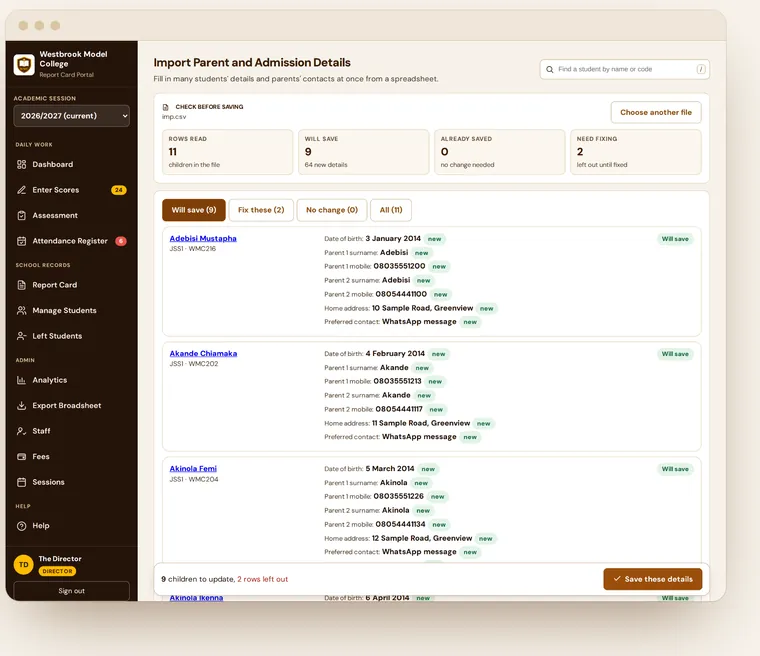The height and width of the screenshot is (656, 760).
Task: Click the red 6 badge on Attendance Register
Action: point(121,241)
